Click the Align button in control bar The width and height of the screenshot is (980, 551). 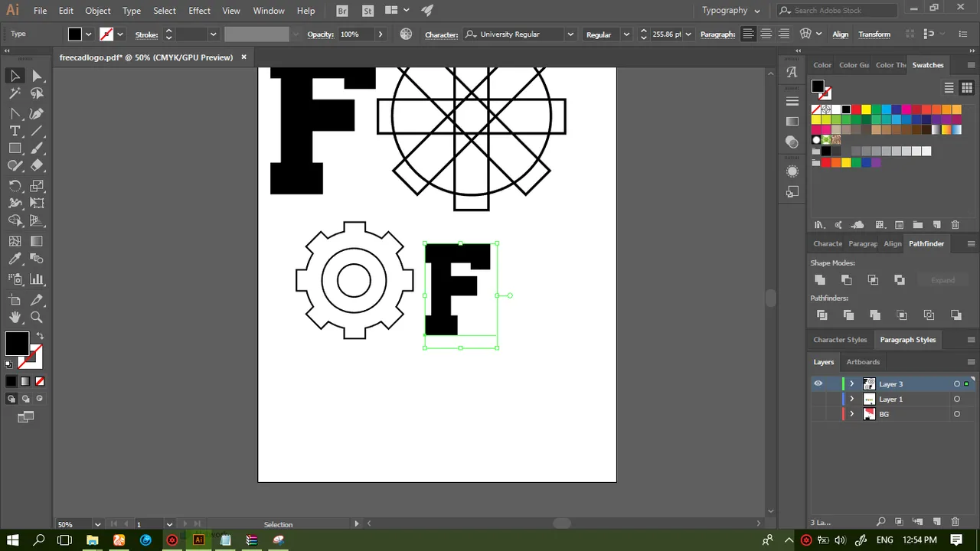(840, 34)
